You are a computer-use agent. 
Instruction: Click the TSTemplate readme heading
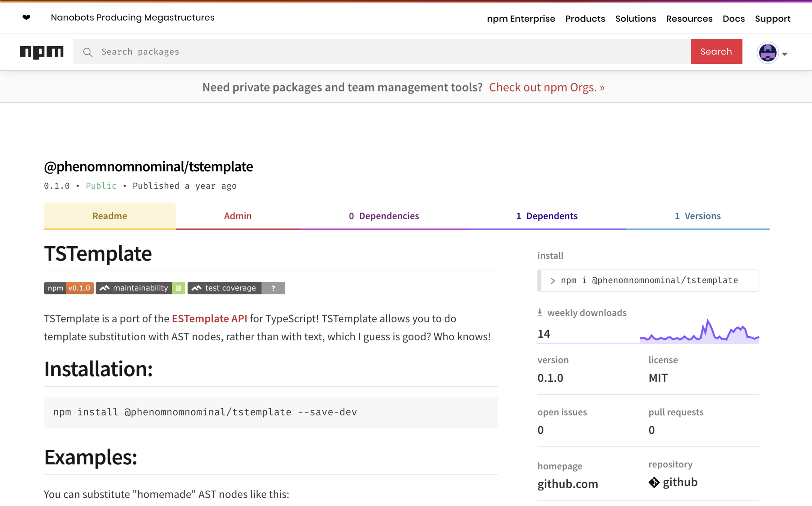pos(98,253)
